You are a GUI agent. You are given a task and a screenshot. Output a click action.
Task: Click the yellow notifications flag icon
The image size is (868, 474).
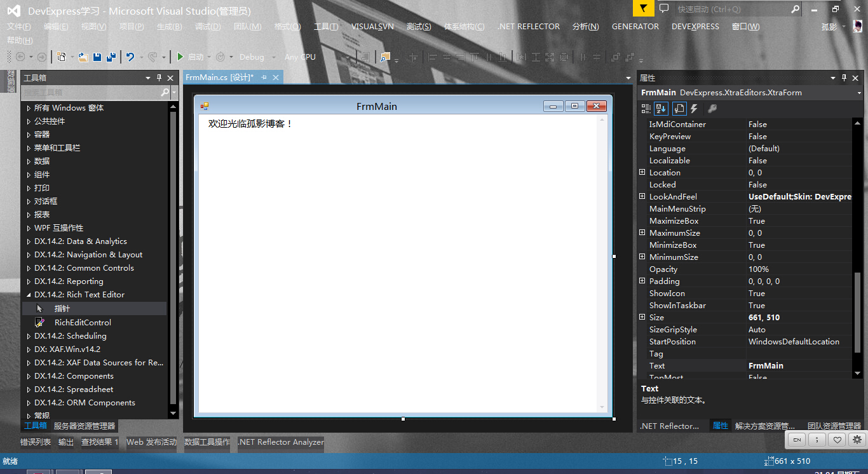[643, 8]
